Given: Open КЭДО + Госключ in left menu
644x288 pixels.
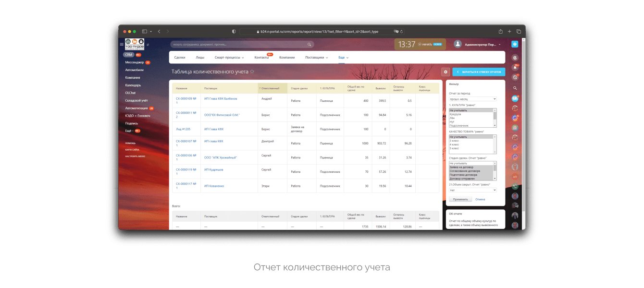Looking at the screenshot, I should (x=137, y=116).
